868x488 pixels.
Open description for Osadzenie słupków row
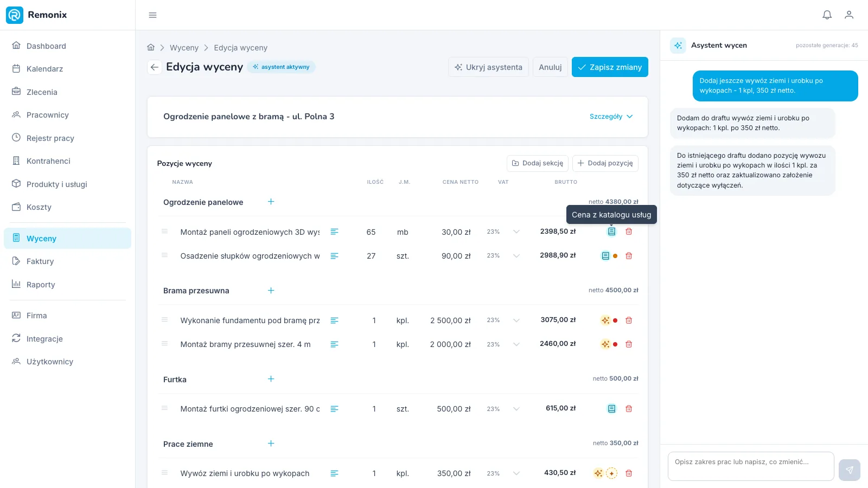[x=334, y=256]
